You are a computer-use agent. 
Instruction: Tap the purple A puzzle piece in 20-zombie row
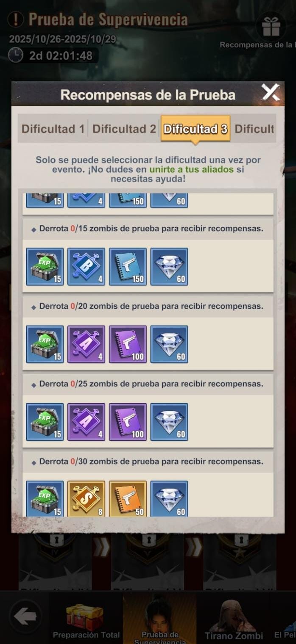pyautogui.click(x=87, y=344)
